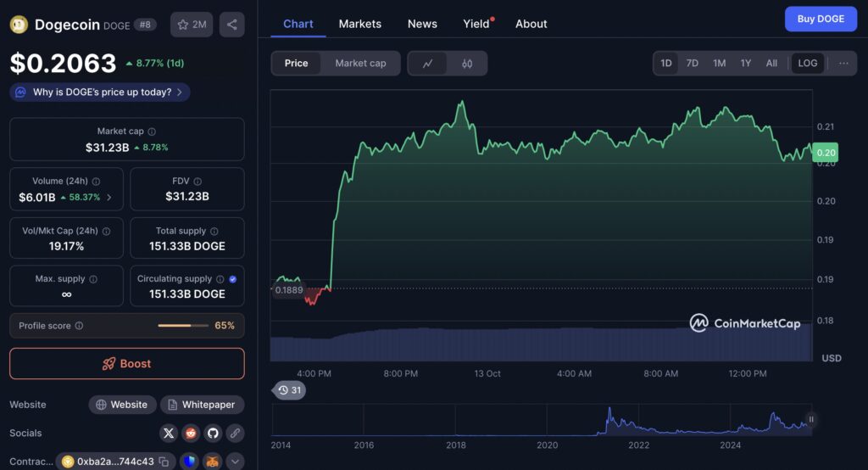The image size is (868, 470).
Task: Click Total supply info icon
Action: click(214, 231)
